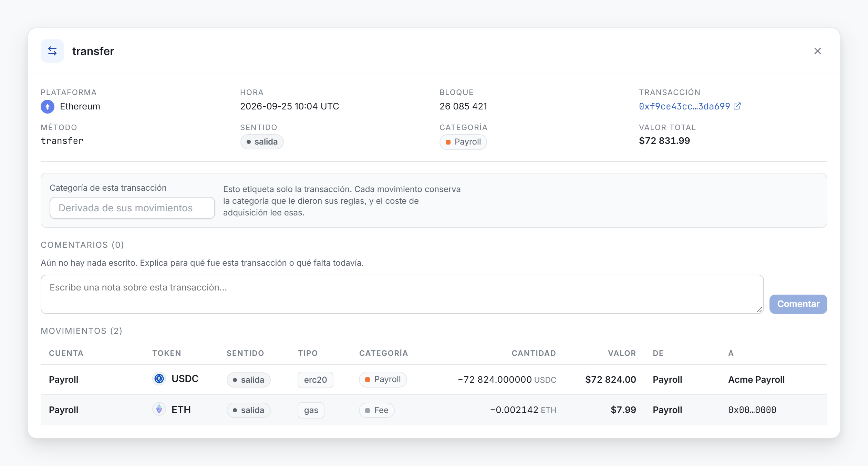Viewport: 868px width, 466px height.
Task: Click the erc20 type tag
Action: 315,380
